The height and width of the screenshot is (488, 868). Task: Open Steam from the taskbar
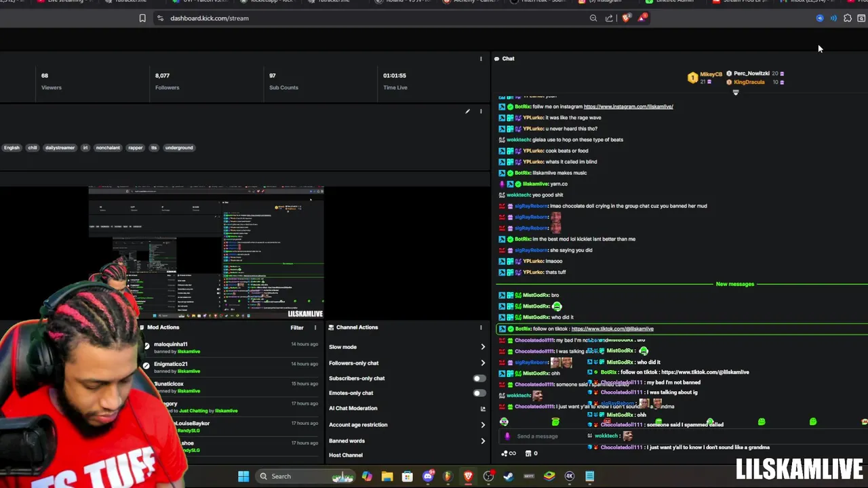pyautogui.click(x=509, y=476)
